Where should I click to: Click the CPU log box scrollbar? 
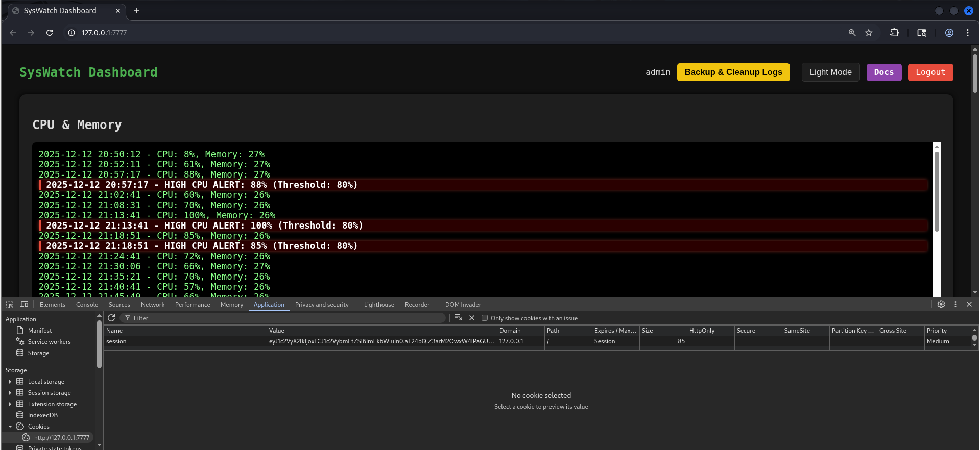(937, 191)
